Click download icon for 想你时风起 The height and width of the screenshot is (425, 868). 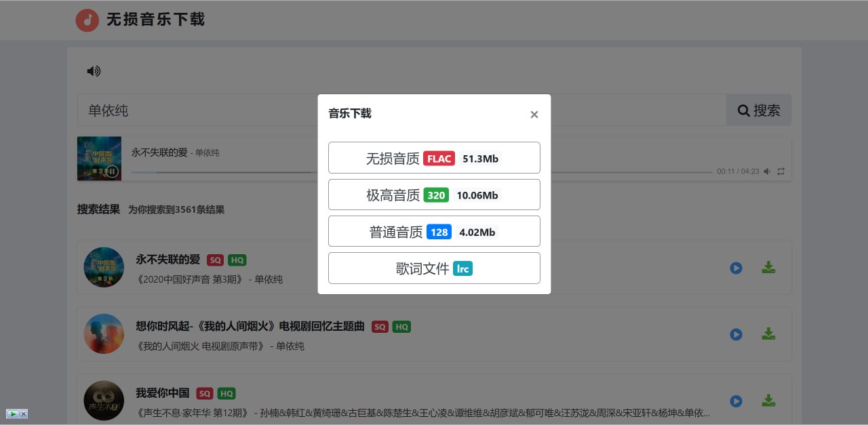tap(768, 334)
